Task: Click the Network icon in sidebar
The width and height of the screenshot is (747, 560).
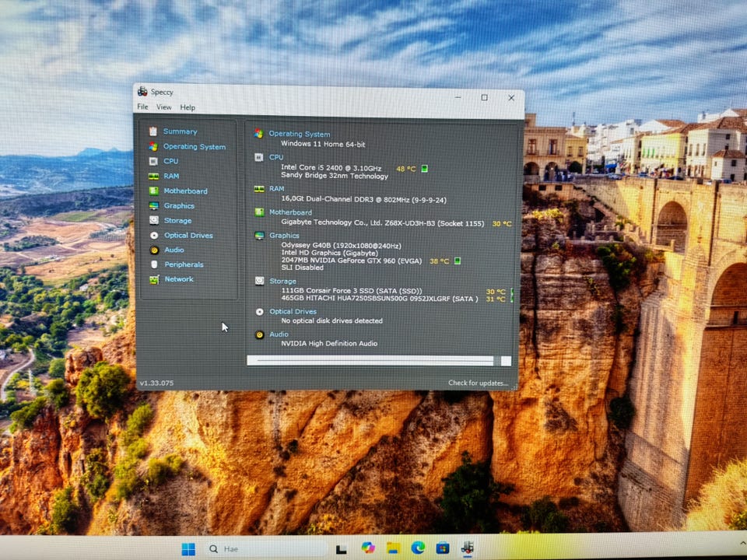Action: click(x=154, y=279)
